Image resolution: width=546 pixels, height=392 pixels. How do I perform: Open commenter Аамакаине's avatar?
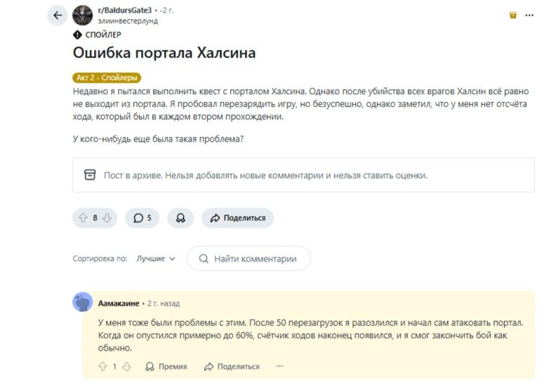[x=83, y=302]
